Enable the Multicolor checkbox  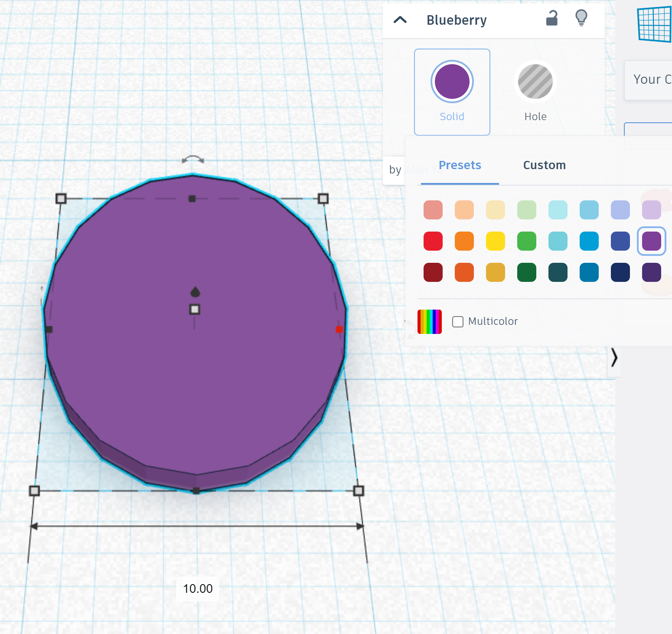coord(457,321)
